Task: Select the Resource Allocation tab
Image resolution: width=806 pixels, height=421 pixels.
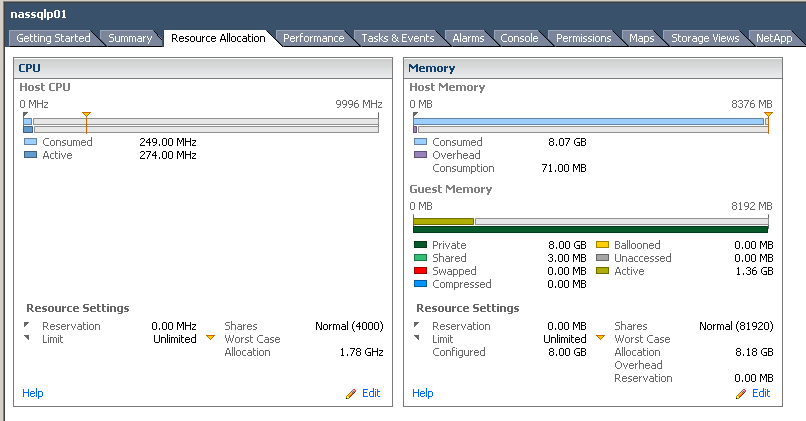Action: [x=218, y=38]
